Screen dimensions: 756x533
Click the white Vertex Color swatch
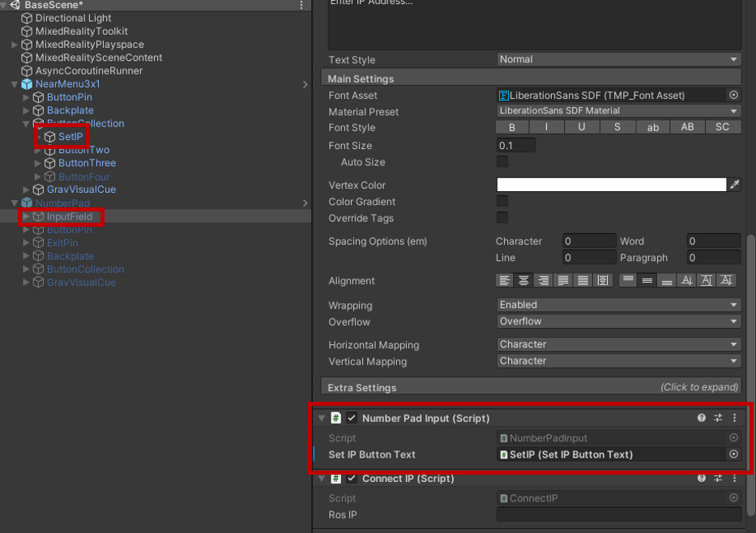[x=613, y=184]
